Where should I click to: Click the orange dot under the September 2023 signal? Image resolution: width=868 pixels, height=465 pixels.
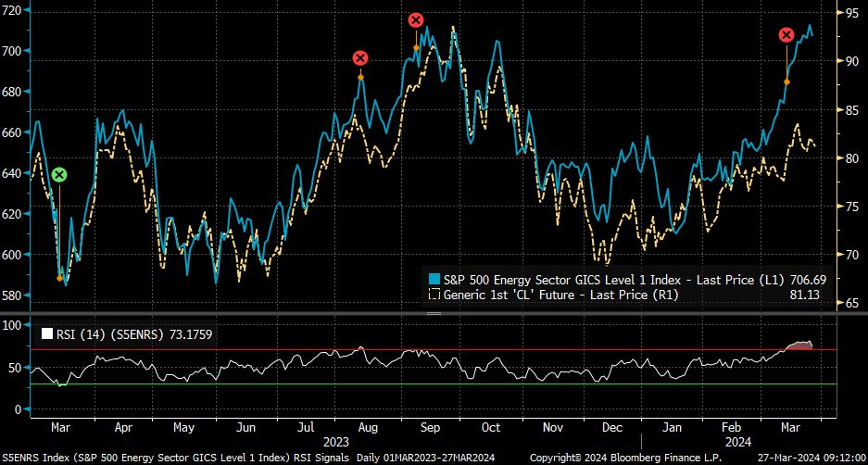[x=416, y=47]
